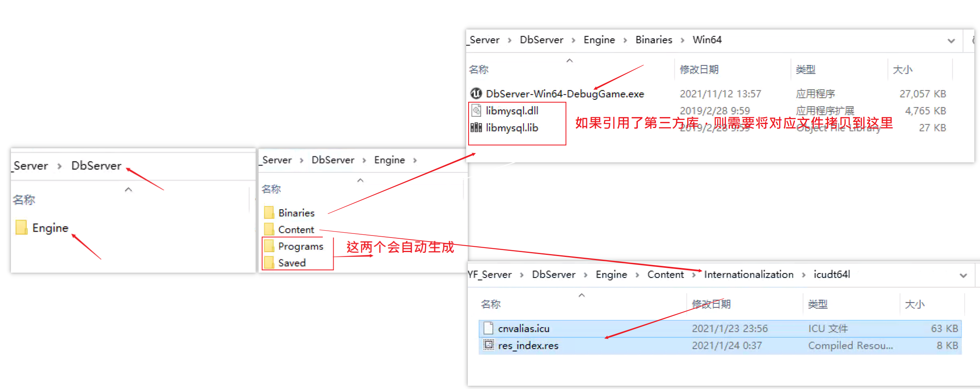Click the size value 63 KB

[944, 328]
